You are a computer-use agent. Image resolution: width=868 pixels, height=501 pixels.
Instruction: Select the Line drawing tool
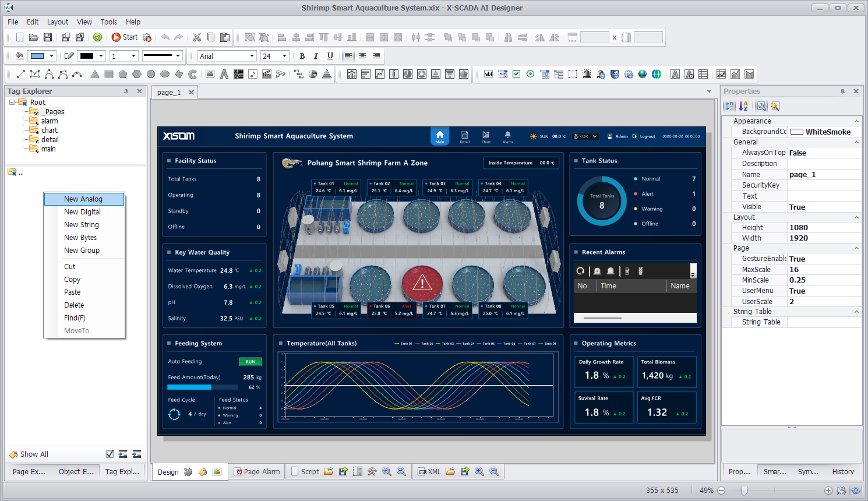[21, 74]
